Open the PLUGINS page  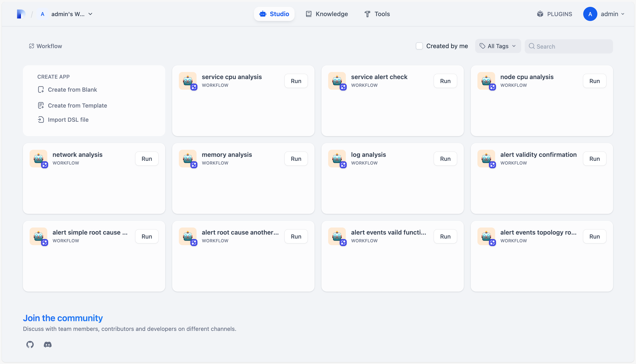coord(554,14)
